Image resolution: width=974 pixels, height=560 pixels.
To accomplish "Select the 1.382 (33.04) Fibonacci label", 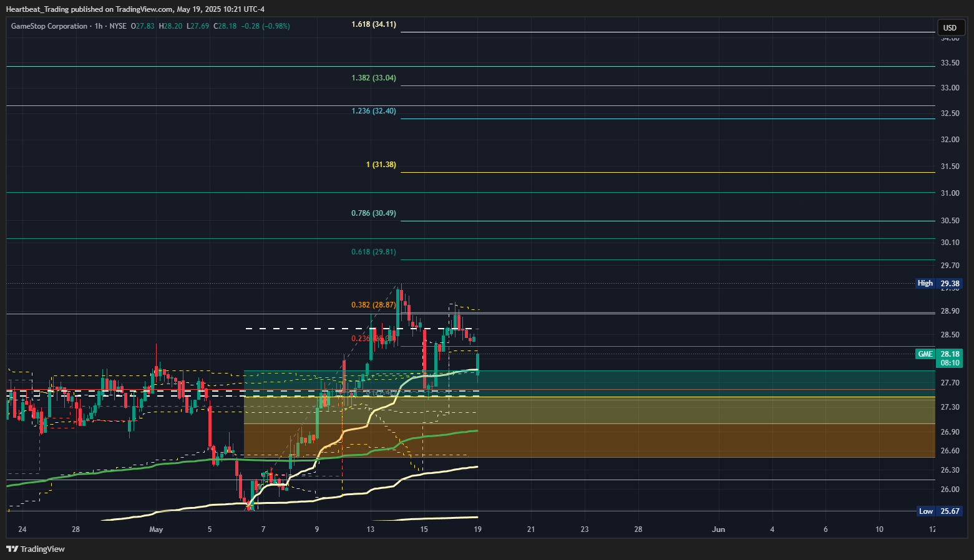I will [x=374, y=78].
